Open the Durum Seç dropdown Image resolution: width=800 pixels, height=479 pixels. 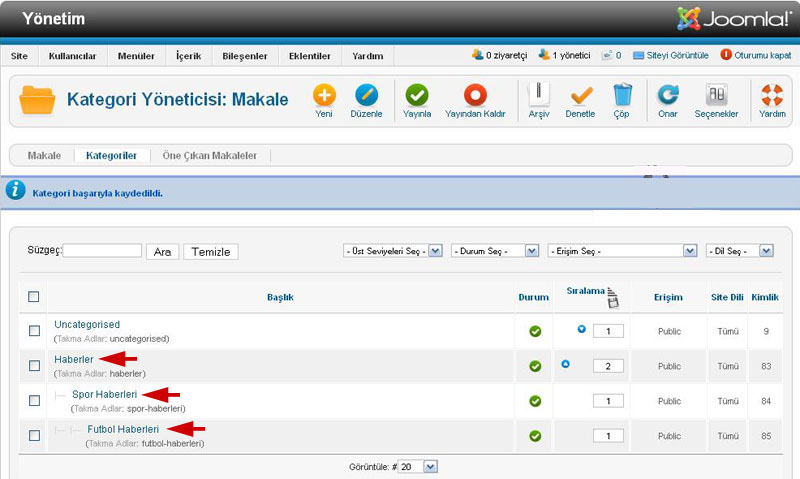tap(495, 251)
